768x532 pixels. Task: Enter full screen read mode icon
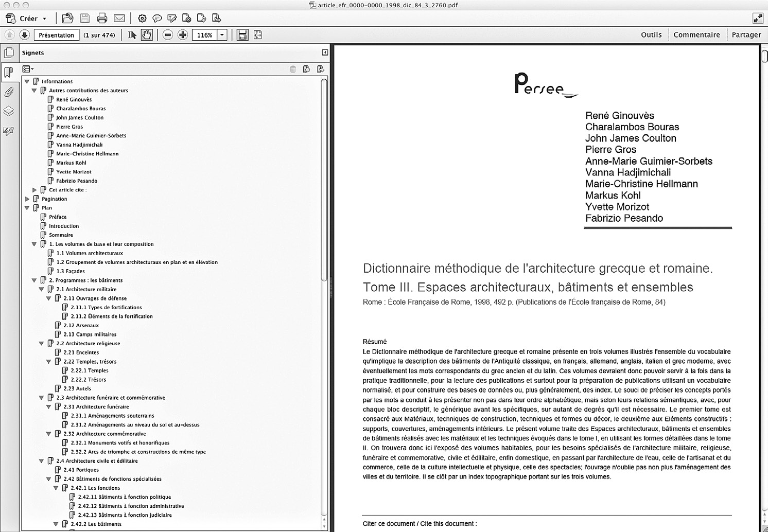coord(758,19)
